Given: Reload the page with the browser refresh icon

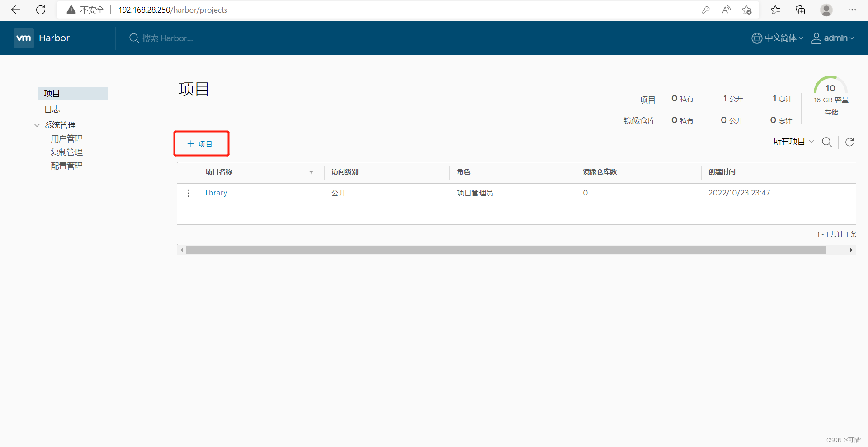Looking at the screenshot, I should (x=41, y=10).
